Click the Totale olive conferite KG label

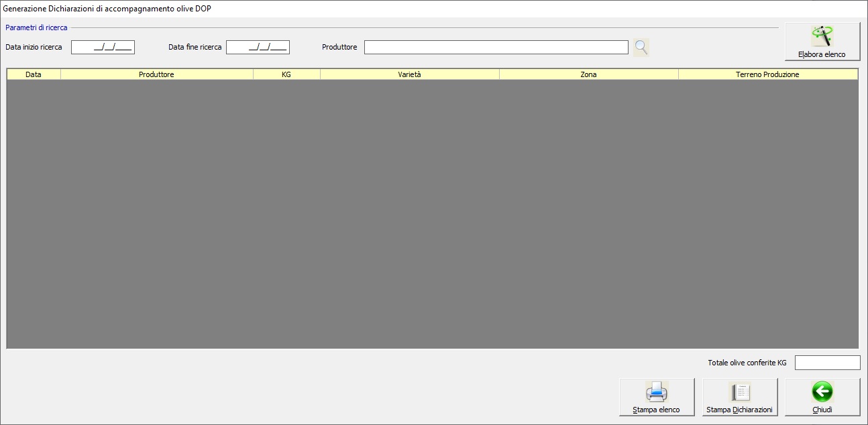(x=747, y=363)
